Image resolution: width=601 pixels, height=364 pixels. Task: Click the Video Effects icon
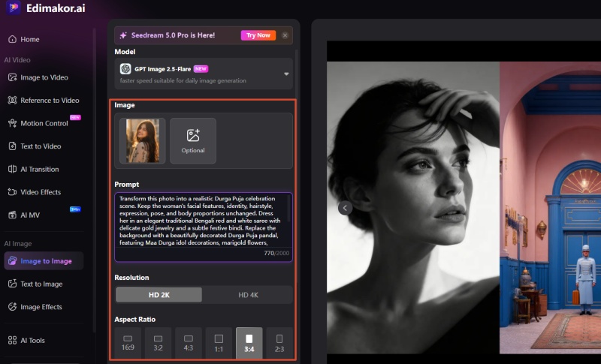pos(12,192)
